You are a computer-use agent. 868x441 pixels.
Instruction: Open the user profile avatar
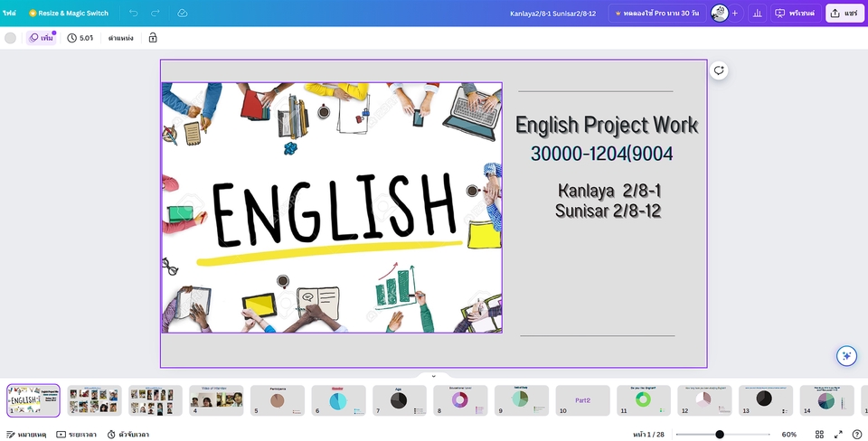coord(719,14)
